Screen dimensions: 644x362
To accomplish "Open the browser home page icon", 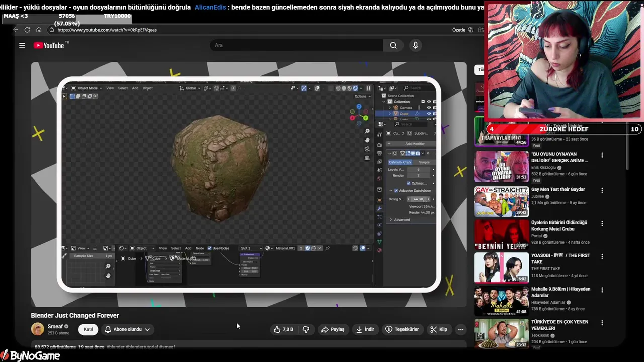I will pyautogui.click(x=39, y=30).
